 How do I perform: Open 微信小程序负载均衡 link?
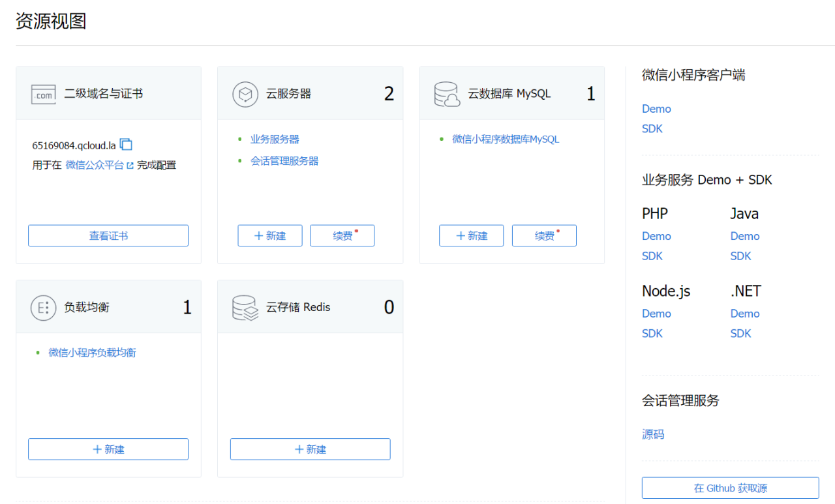(x=92, y=353)
